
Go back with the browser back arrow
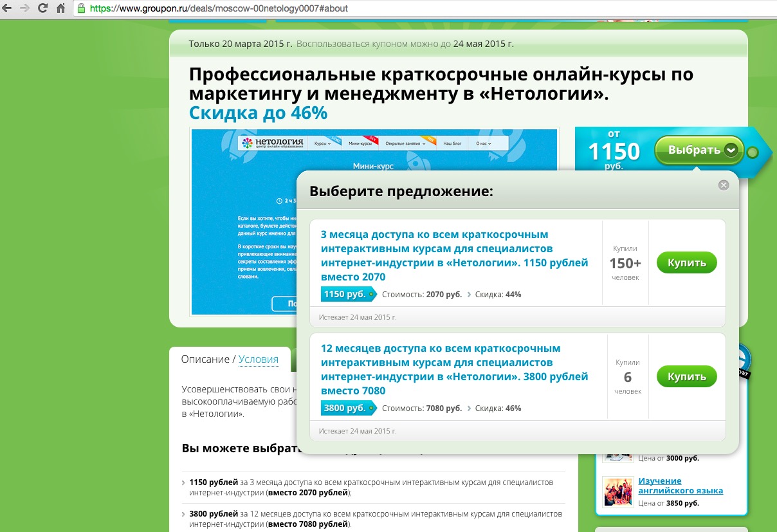(6, 9)
